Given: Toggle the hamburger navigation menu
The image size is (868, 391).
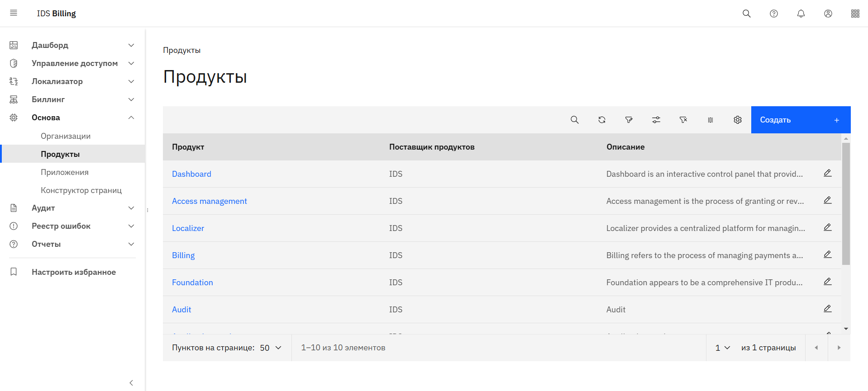Looking at the screenshot, I should (14, 13).
